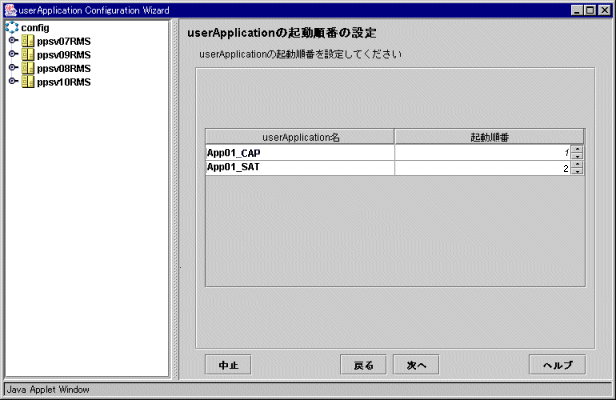Select the ppsv10RMS tree label
Image resolution: width=616 pixels, height=400 pixels.
64,82
